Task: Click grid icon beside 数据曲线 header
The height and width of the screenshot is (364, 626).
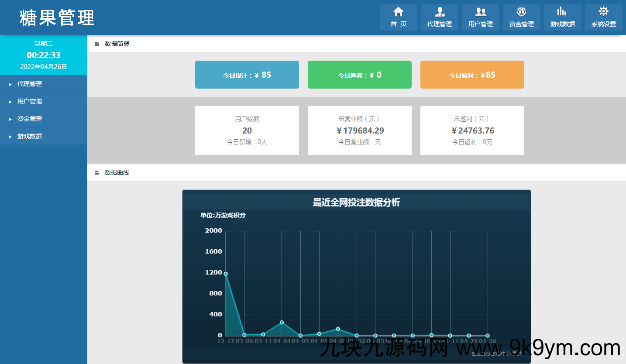Action: pos(97,172)
